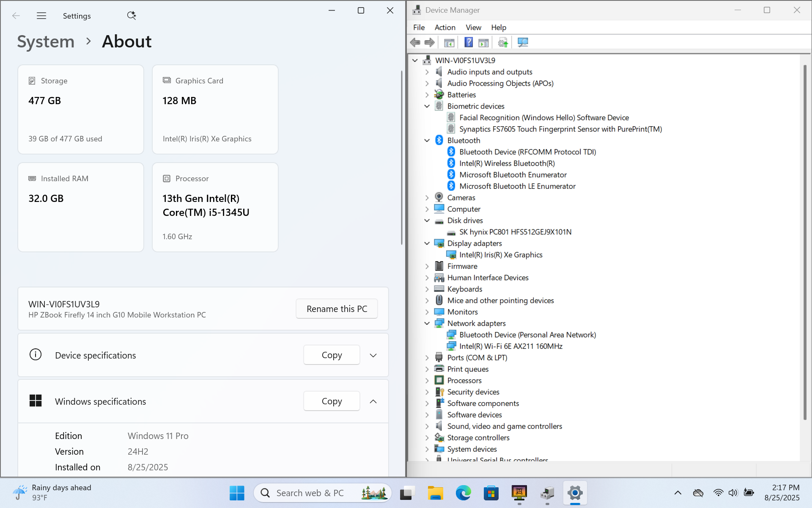Viewport: 812px width, 508px height.
Task: Expand the Batteries node
Action: tap(427, 95)
